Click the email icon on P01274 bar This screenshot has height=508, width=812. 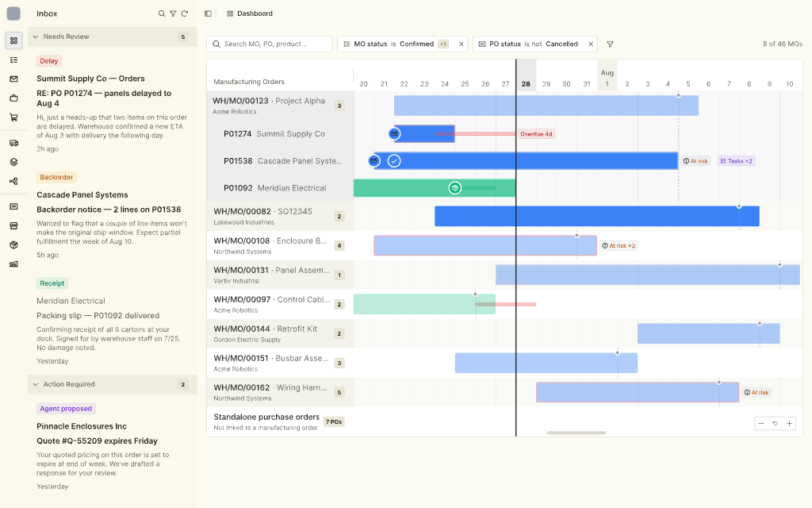click(394, 133)
